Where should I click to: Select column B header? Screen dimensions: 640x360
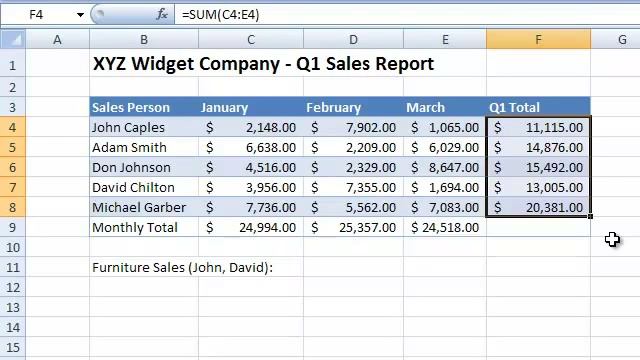[x=144, y=40]
